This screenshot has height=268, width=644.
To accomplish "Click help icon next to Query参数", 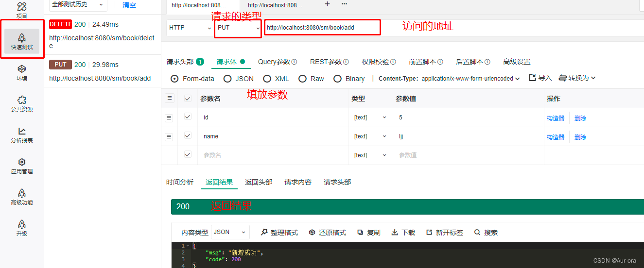I will point(294,62).
